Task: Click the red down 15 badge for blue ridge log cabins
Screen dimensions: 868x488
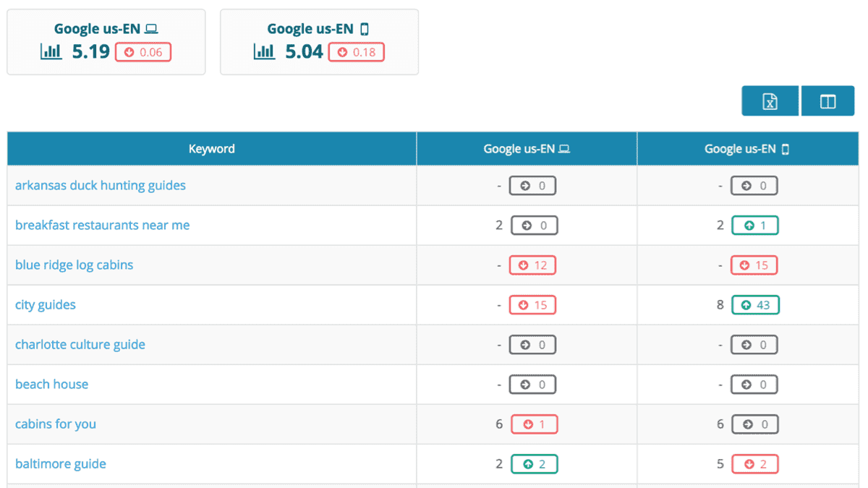Action: click(754, 265)
